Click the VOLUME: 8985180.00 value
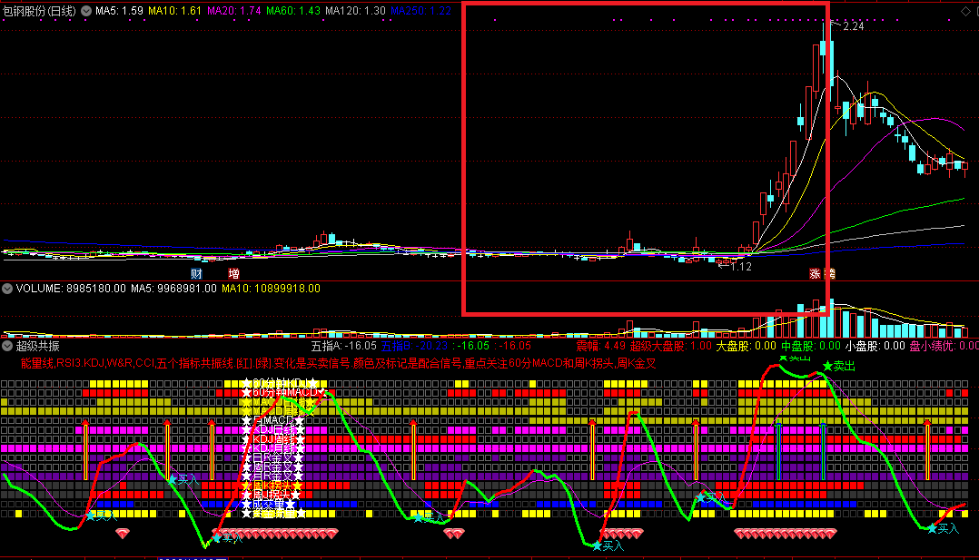The image size is (979, 560). click(71, 289)
